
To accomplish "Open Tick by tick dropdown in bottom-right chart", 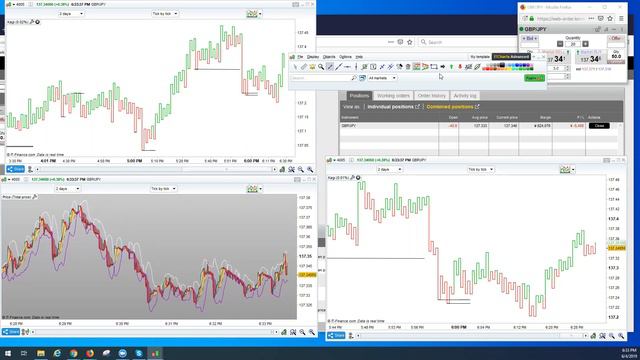I will point(480,169).
